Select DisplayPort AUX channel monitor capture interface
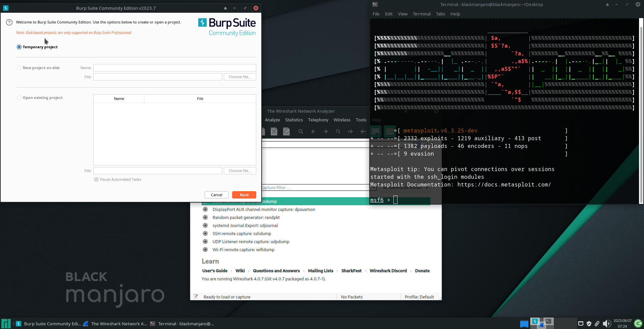The height and width of the screenshot is (329, 644). point(264,209)
